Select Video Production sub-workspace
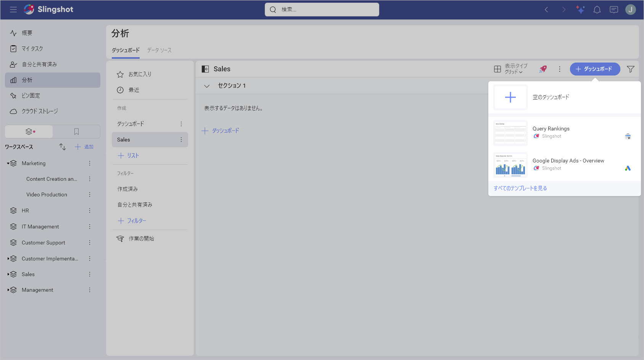The height and width of the screenshot is (360, 644). [47, 194]
